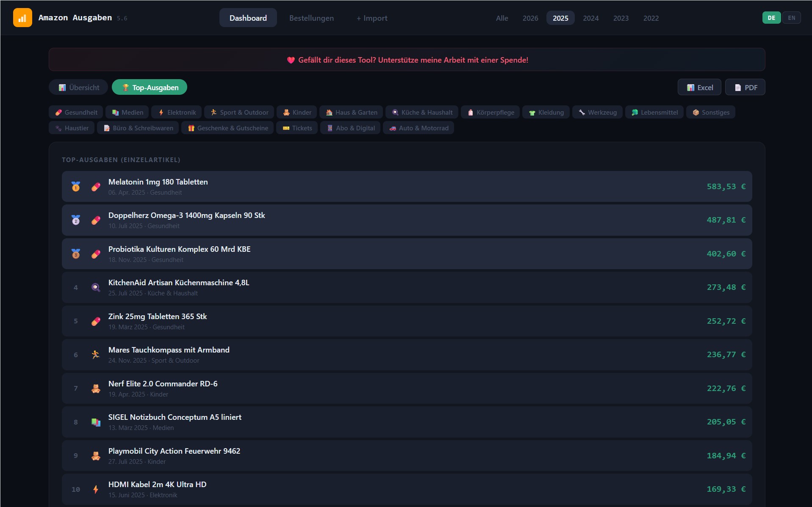Show all years with the Alle filter
Screen dimensions: 812x507
[502, 18]
